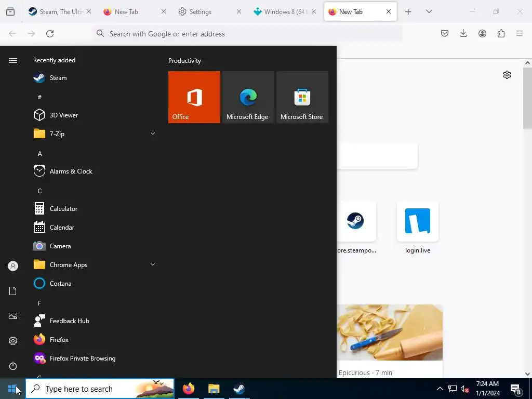Open Alarms & Clock app
Viewport: 532px width, 399px height.
(x=95, y=171)
